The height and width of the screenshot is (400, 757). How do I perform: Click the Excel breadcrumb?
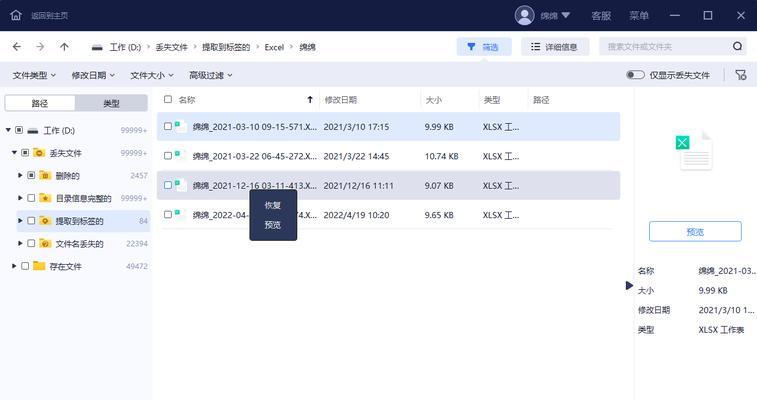[274, 47]
